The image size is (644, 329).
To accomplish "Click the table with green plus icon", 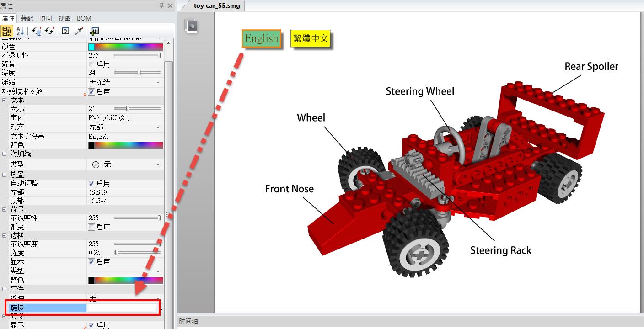I will [95, 31].
